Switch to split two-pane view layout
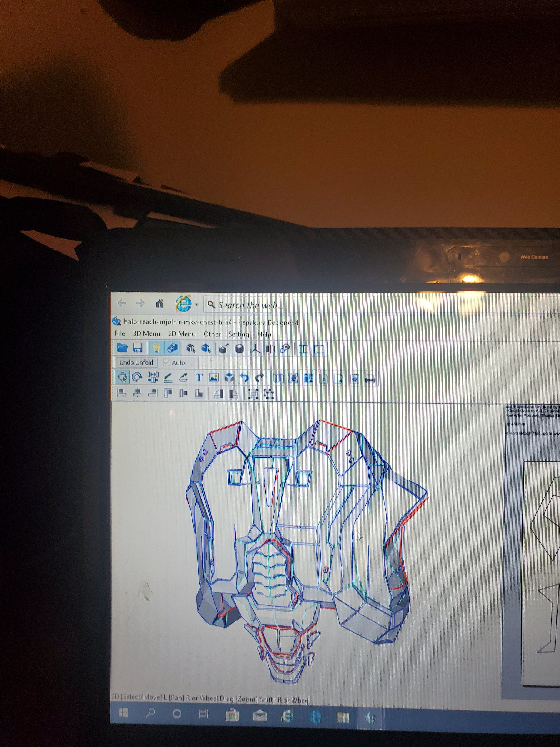This screenshot has width=560, height=747. (x=303, y=349)
